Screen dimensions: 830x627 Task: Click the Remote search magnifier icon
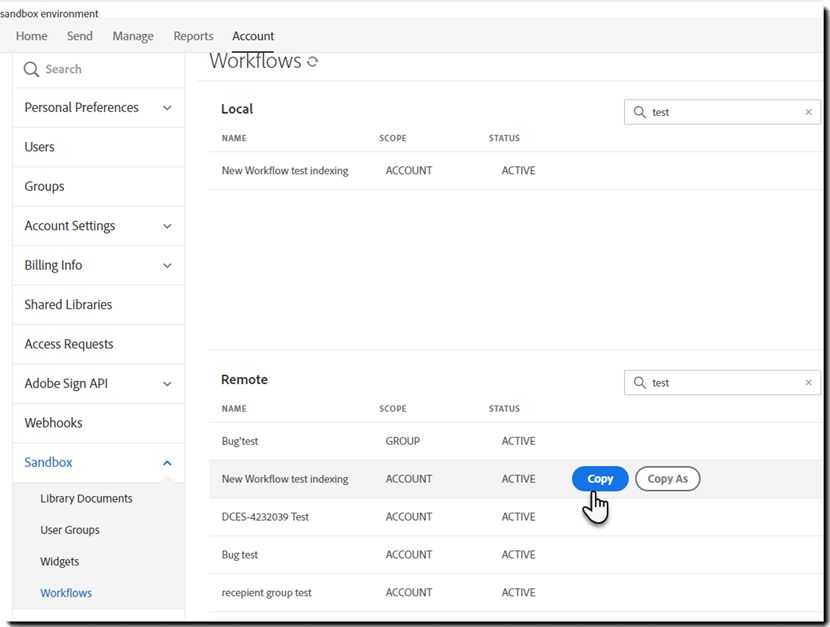pyautogui.click(x=639, y=383)
